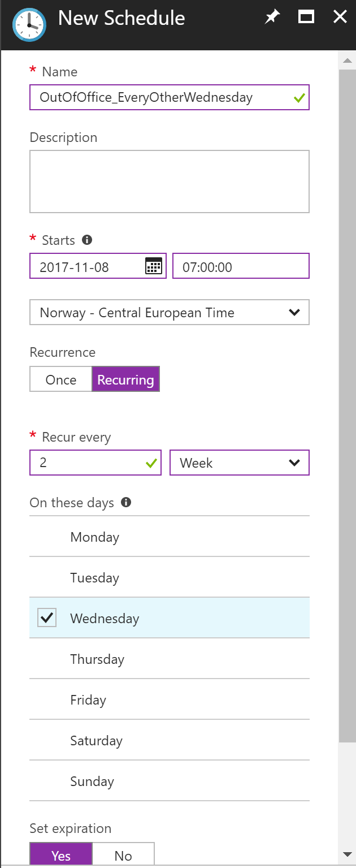Click the pin blade icon
Screen dimensions: 356x868
[x=272, y=18]
